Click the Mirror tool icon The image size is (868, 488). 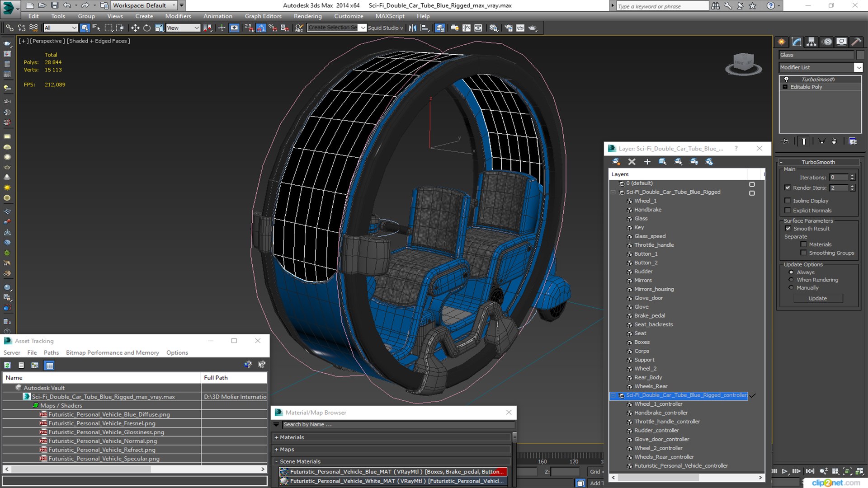coord(412,28)
